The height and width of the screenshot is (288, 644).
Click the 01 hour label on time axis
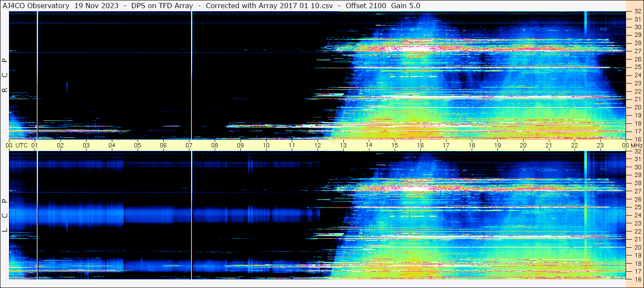[35, 145]
